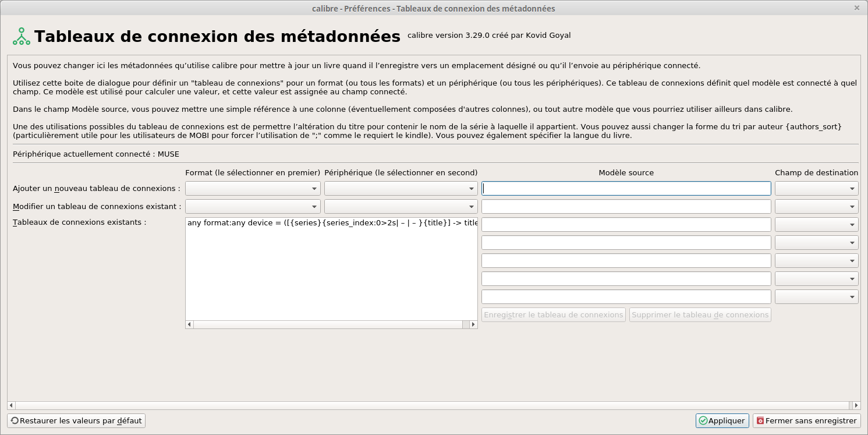Expand the first Champ de destination combo box

[x=816, y=188]
